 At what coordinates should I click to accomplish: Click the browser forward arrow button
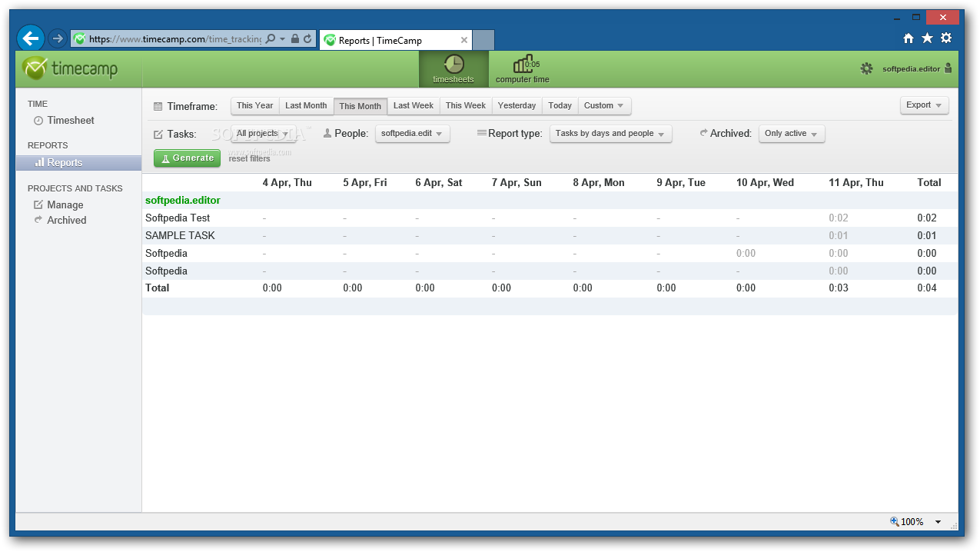pos(57,38)
